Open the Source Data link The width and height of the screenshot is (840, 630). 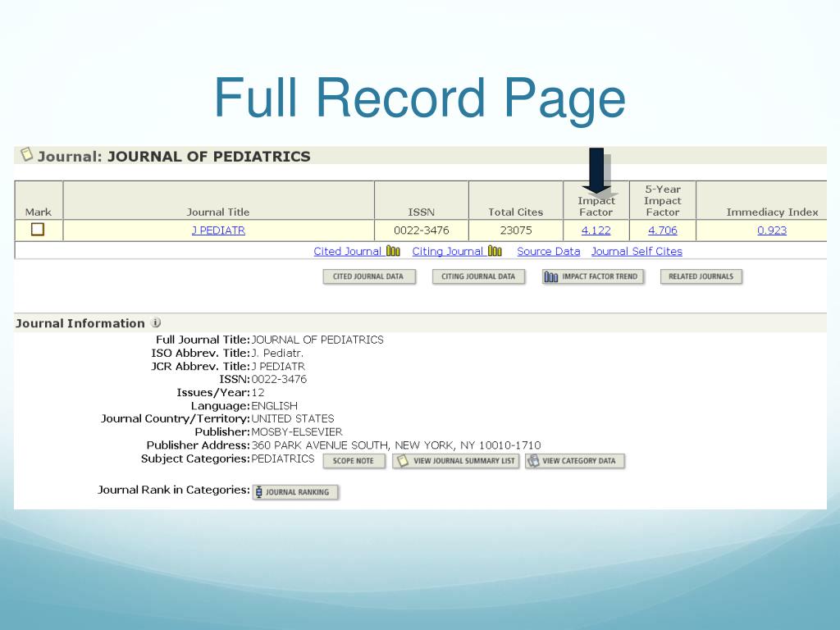tap(549, 251)
